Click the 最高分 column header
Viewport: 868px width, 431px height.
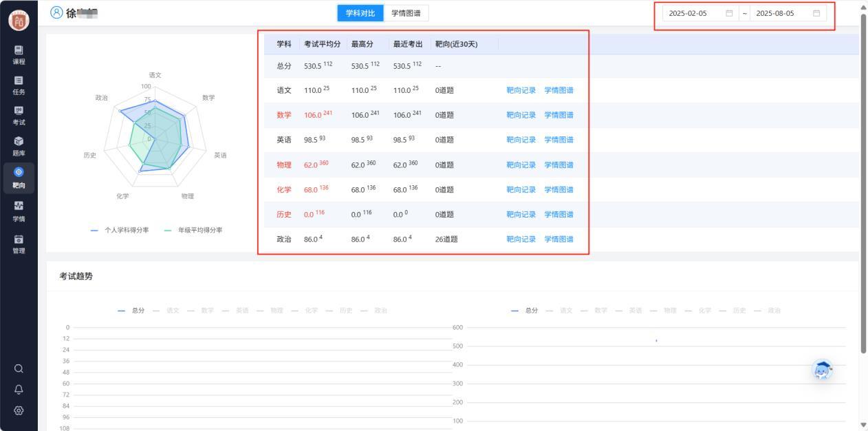[x=362, y=44]
